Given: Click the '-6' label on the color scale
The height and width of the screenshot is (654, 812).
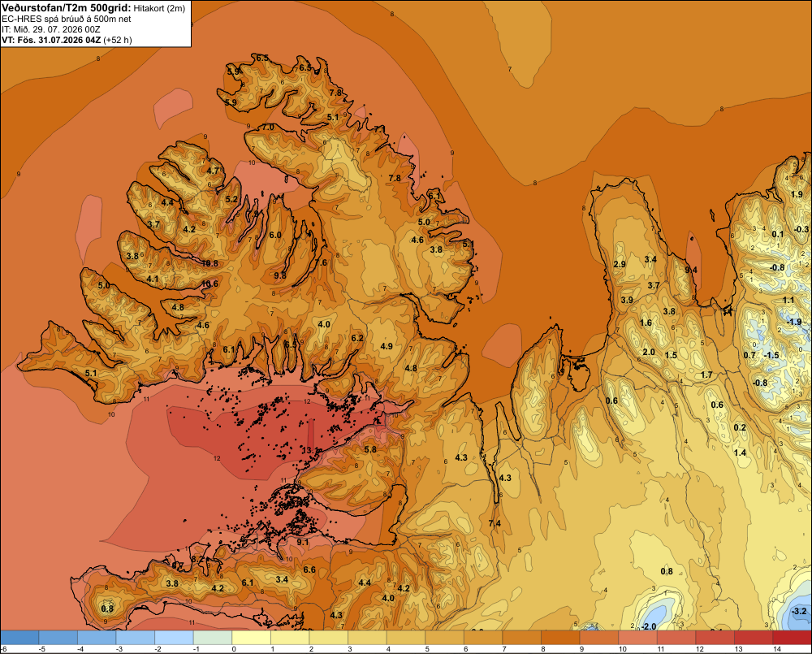Looking at the screenshot, I should pyautogui.click(x=3, y=649).
